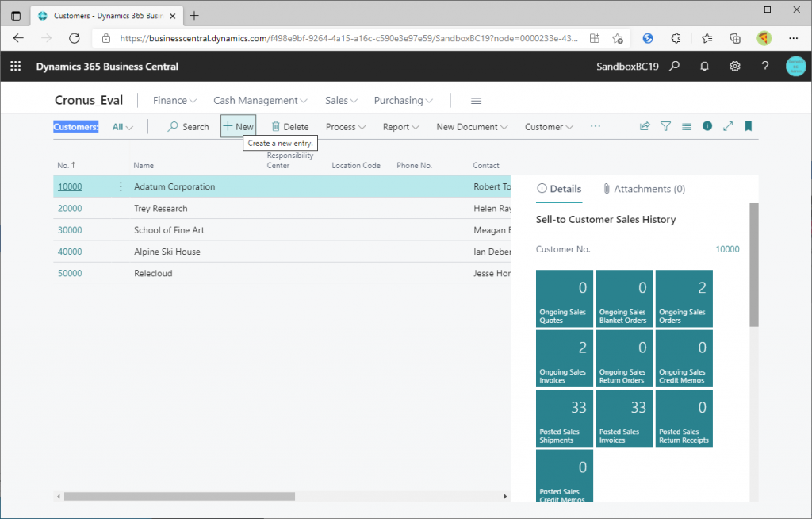Viewport: 812px width, 519px height.
Task: Open the Ongoing Sales Credit Memos tile
Action: tap(684, 358)
